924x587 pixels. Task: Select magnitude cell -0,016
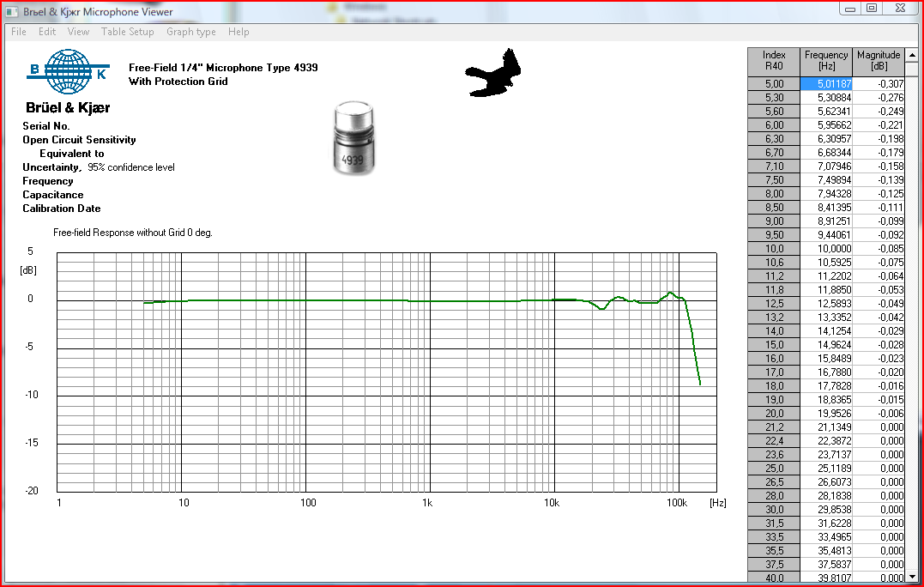[879, 385]
